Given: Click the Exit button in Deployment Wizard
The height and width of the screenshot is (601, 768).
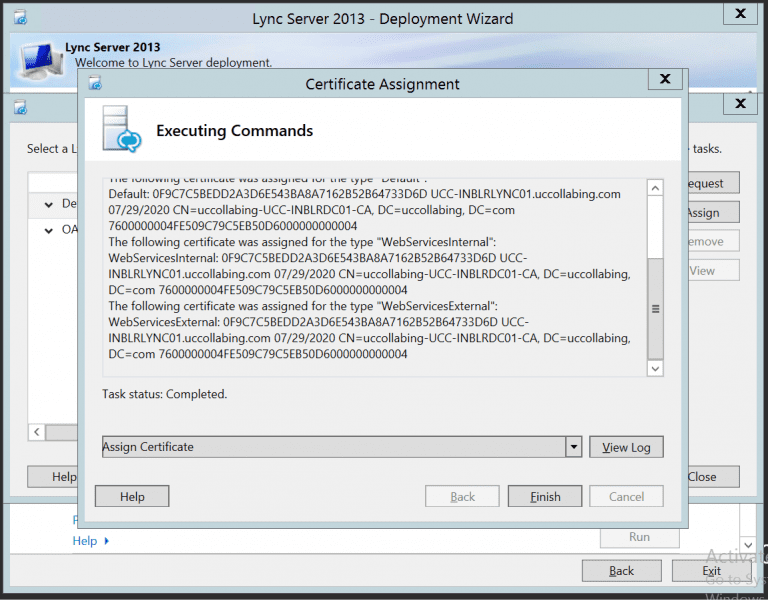Looking at the screenshot, I should (x=711, y=570).
